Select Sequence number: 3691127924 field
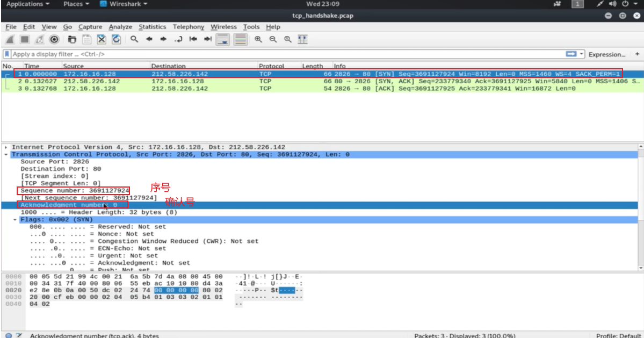The width and height of the screenshot is (644, 338). tap(75, 191)
